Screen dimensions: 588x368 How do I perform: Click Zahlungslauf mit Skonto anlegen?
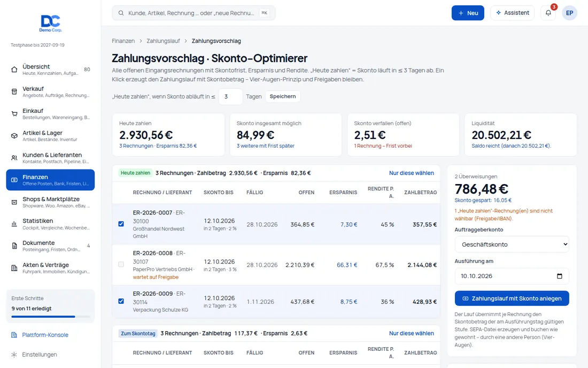pos(512,298)
